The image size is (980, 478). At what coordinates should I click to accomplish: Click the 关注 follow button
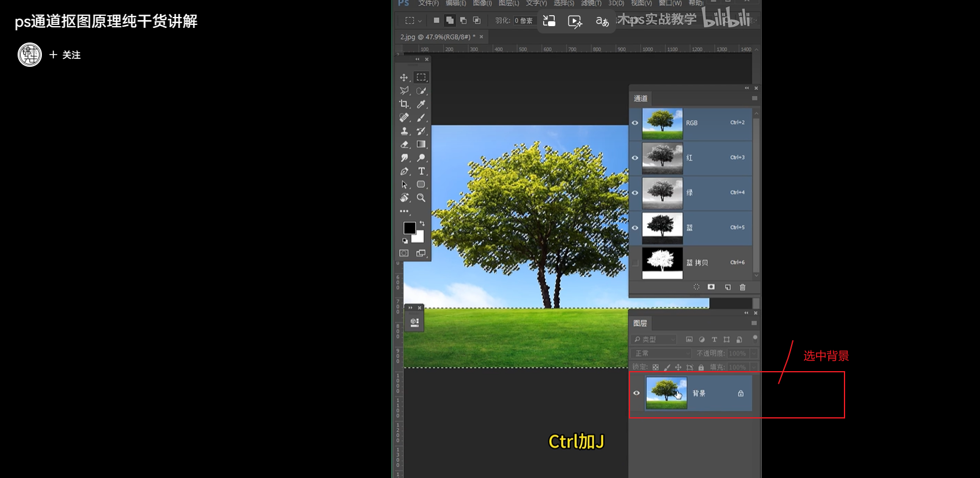[65, 55]
